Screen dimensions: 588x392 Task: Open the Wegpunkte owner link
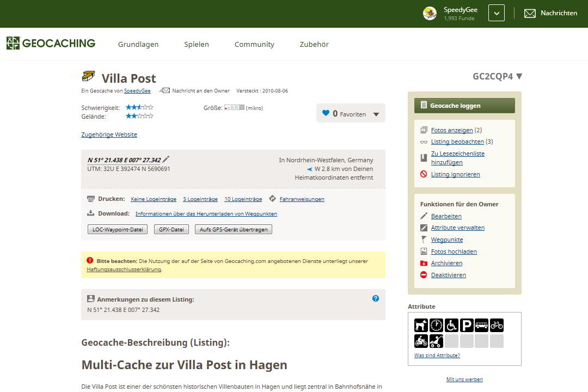pyautogui.click(x=447, y=240)
